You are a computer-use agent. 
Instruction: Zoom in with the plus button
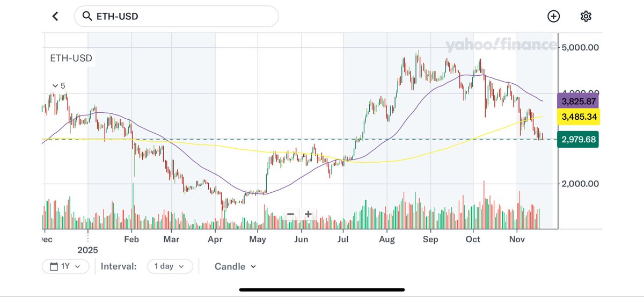coord(308,214)
